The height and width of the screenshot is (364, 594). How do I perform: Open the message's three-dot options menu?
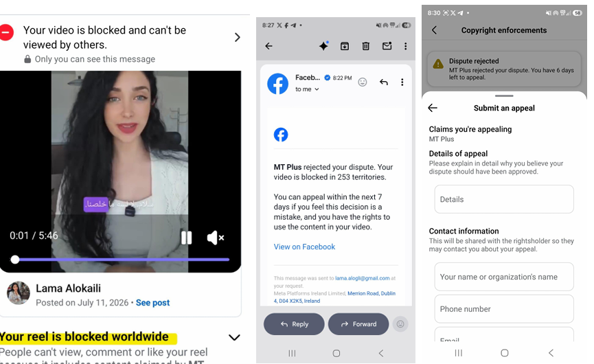(x=402, y=82)
